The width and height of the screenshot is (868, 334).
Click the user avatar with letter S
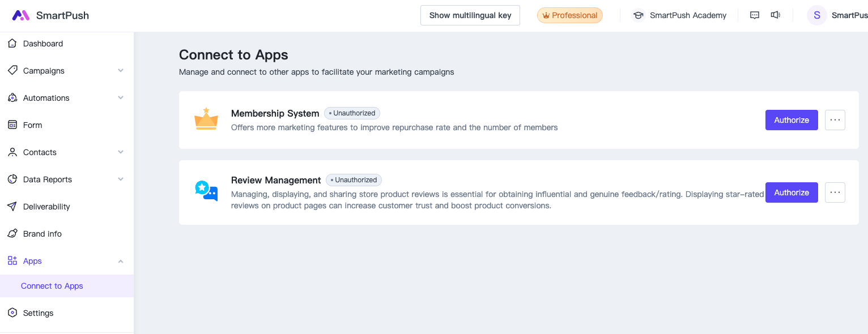tap(816, 15)
